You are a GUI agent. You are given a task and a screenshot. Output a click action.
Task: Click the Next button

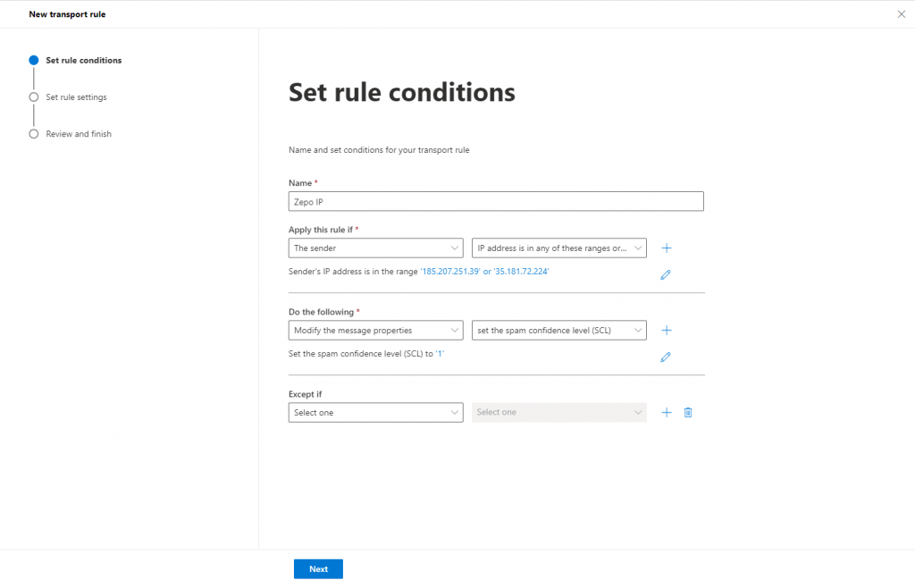coord(318,569)
